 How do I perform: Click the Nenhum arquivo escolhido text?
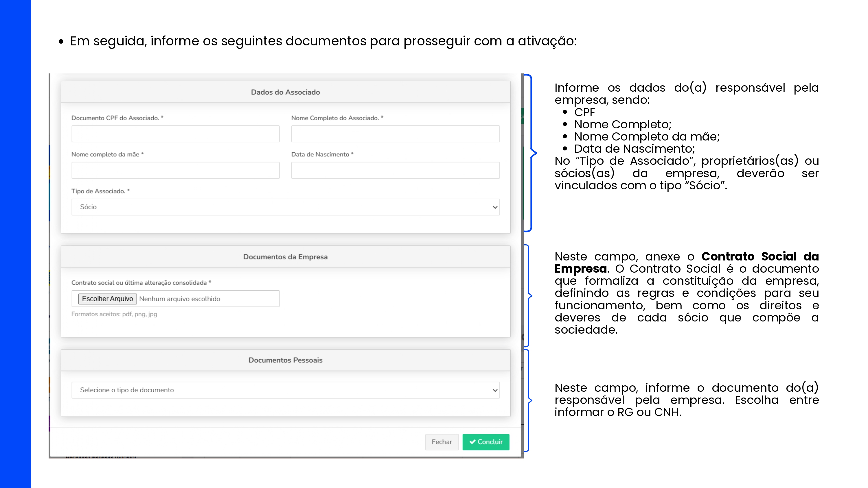point(180,299)
